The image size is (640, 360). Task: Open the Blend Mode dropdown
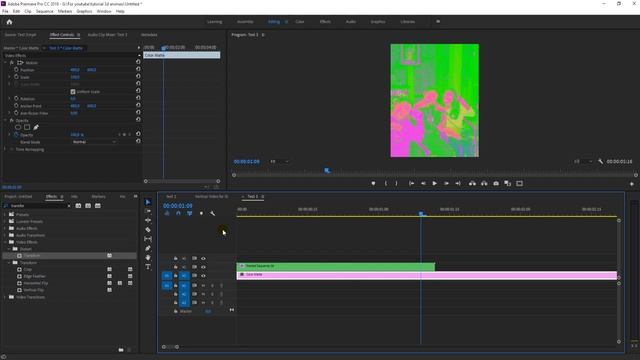click(94, 142)
